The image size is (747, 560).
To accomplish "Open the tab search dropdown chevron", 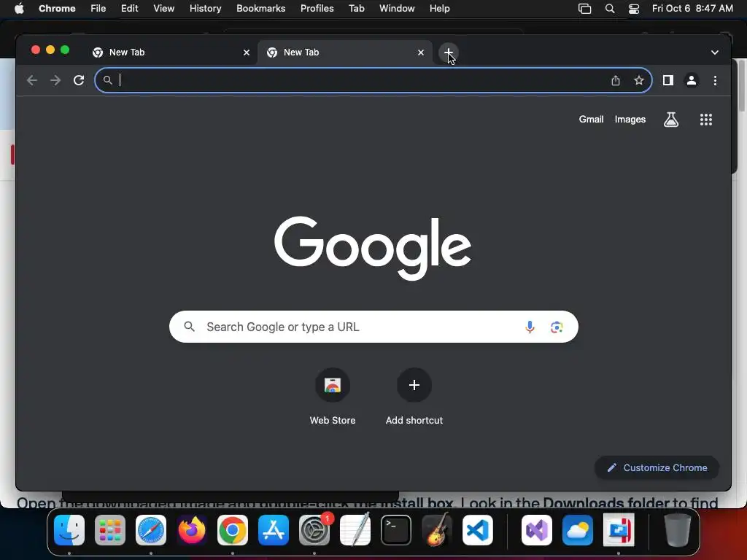I will point(715,52).
